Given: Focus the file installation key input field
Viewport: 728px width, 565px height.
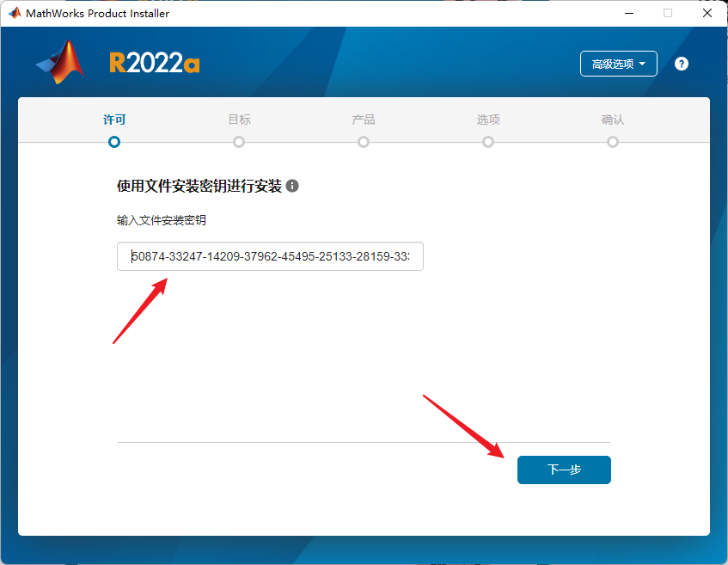Looking at the screenshot, I should pyautogui.click(x=270, y=256).
